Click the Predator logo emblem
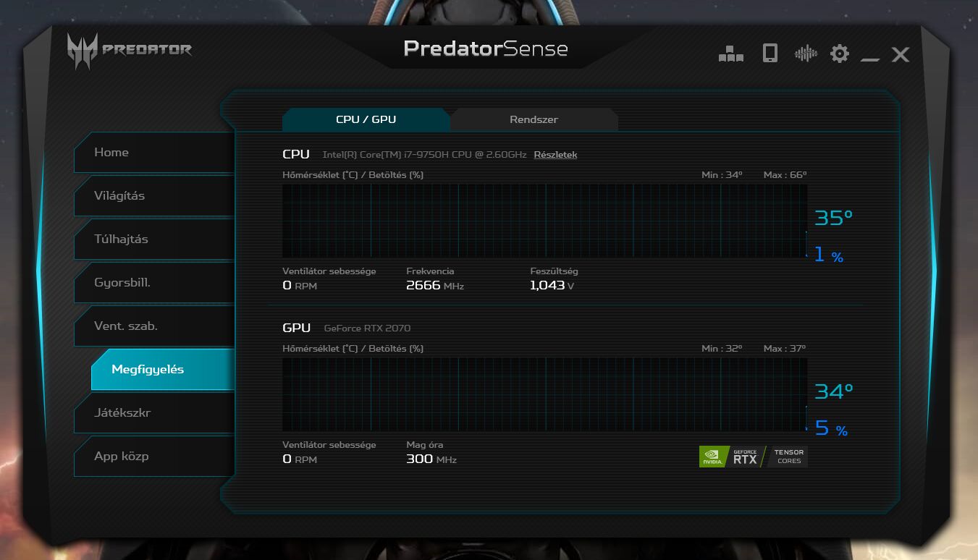 click(82, 51)
